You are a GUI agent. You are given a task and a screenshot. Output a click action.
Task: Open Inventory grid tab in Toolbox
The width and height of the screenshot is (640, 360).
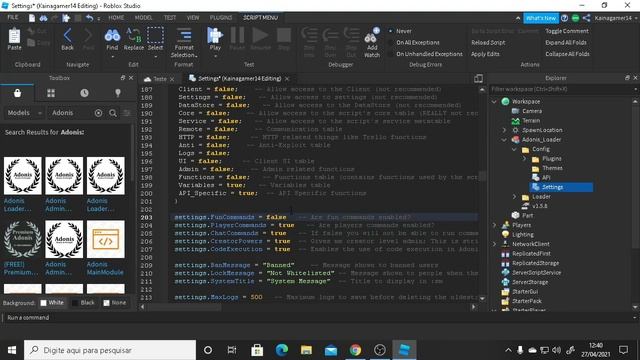tap(51, 93)
